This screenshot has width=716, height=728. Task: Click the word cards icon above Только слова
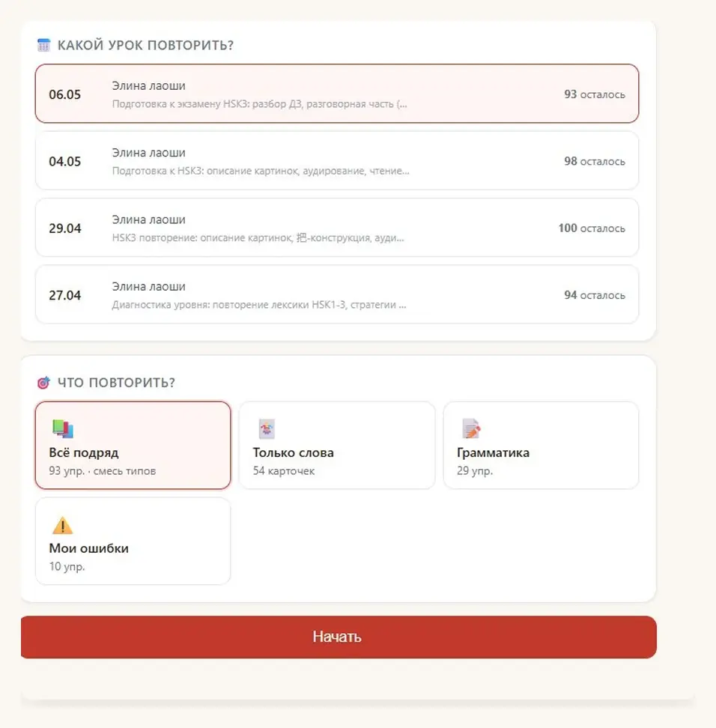267,428
